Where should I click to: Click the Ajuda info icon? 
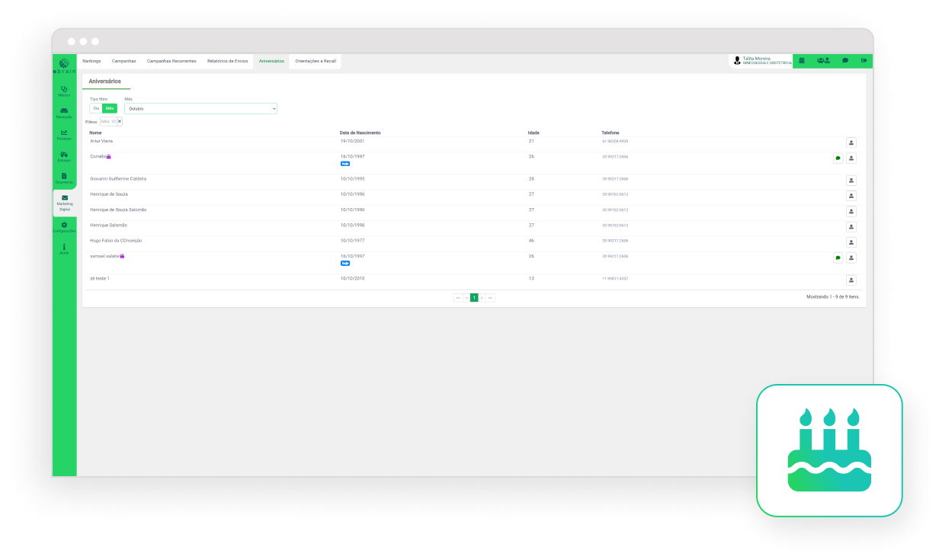(64, 248)
